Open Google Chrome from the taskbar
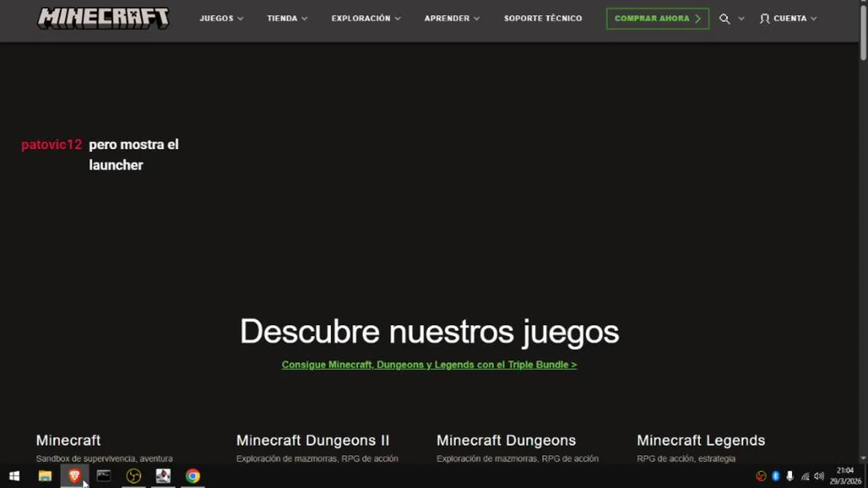This screenshot has height=488, width=868. (193, 476)
